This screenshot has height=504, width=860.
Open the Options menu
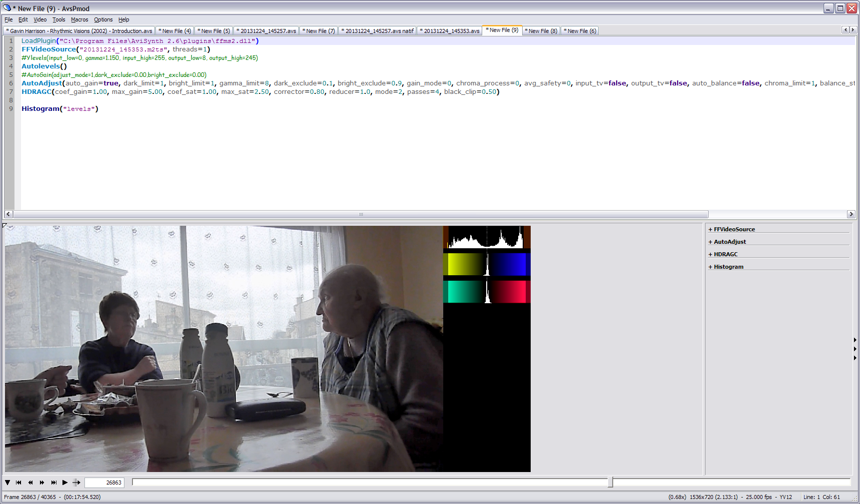point(103,19)
